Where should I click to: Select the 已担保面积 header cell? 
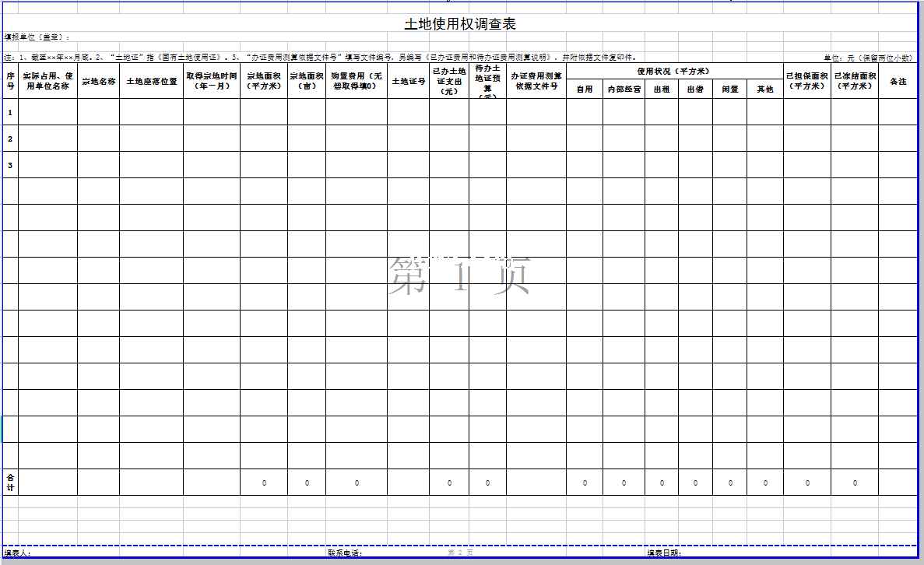click(806, 81)
